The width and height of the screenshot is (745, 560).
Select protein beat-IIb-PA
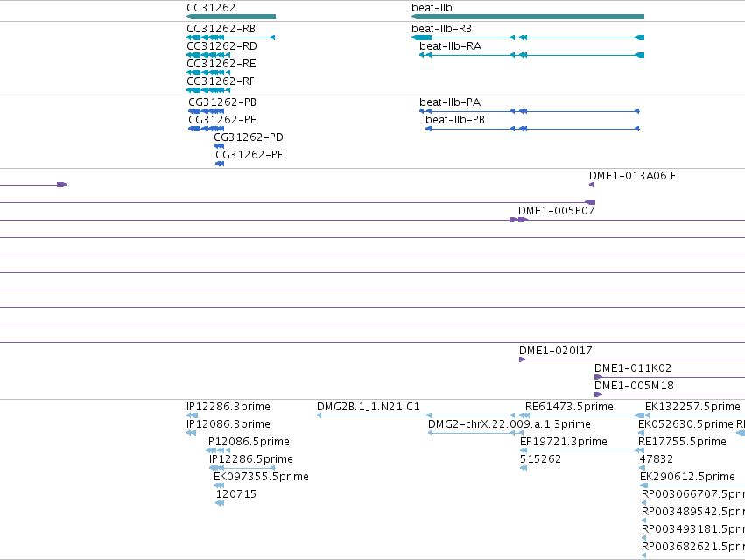450,102
